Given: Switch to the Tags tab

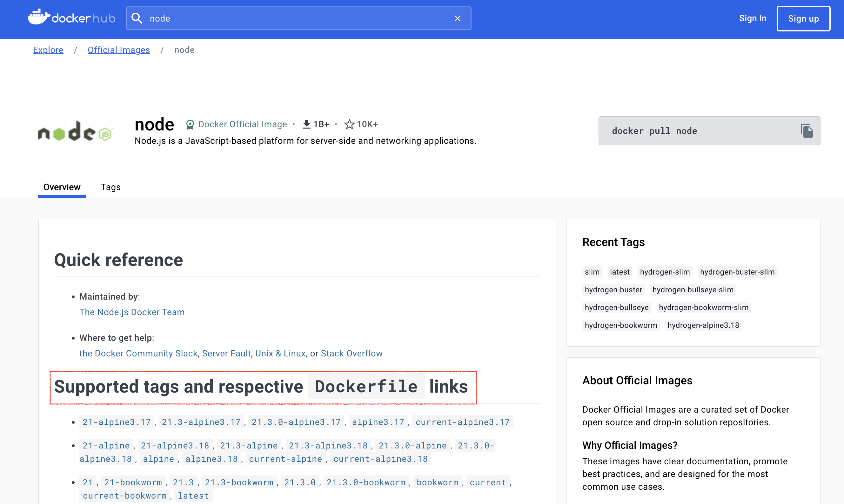Looking at the screenshot, I should point(111,187).
